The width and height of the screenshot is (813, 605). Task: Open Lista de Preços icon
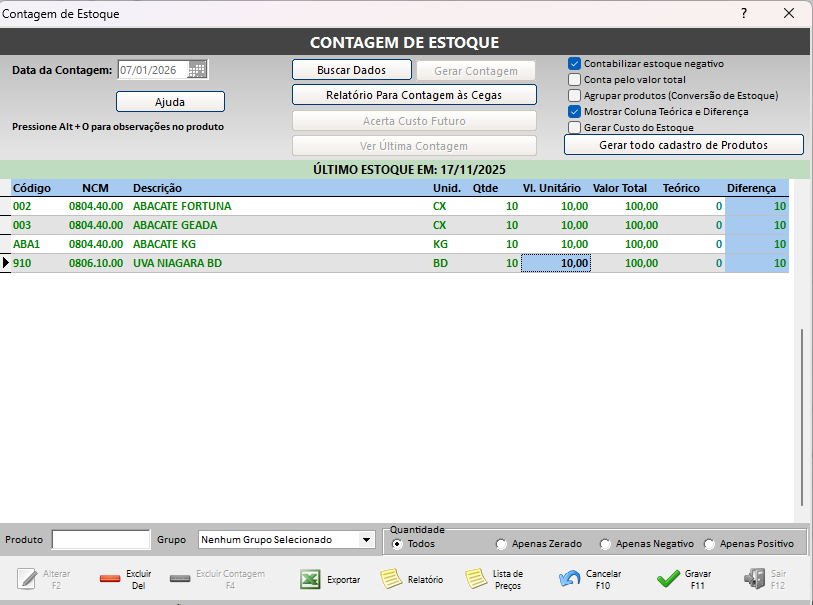coord(476,579)
